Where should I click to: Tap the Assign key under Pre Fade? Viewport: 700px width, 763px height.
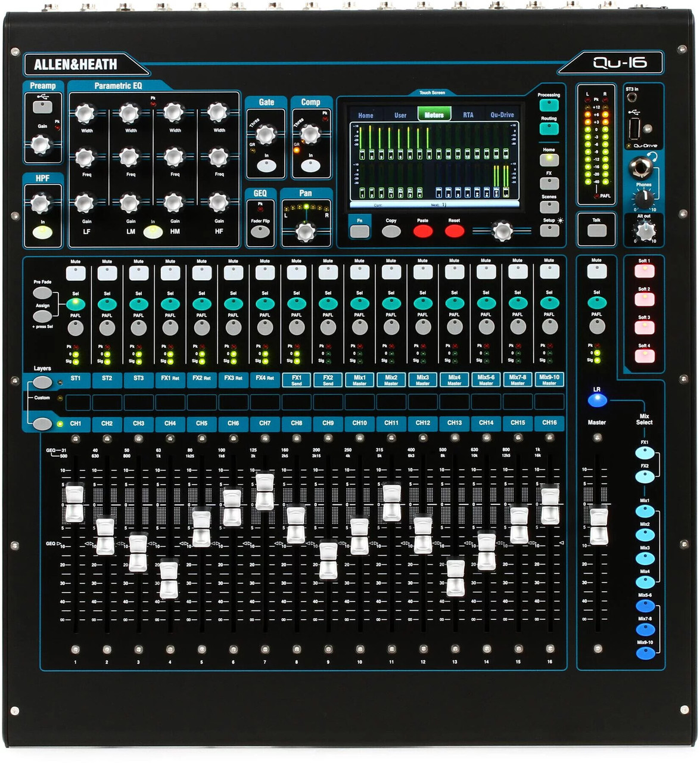tap(42, 317)
